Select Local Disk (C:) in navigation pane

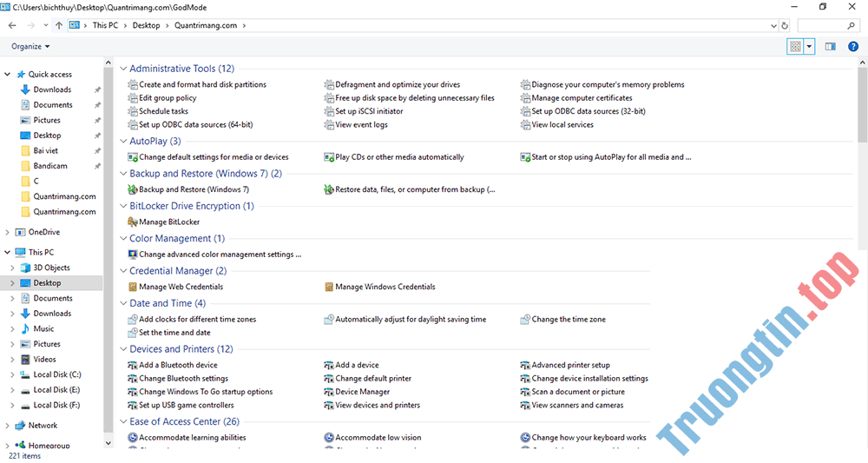tap(56, 374)
